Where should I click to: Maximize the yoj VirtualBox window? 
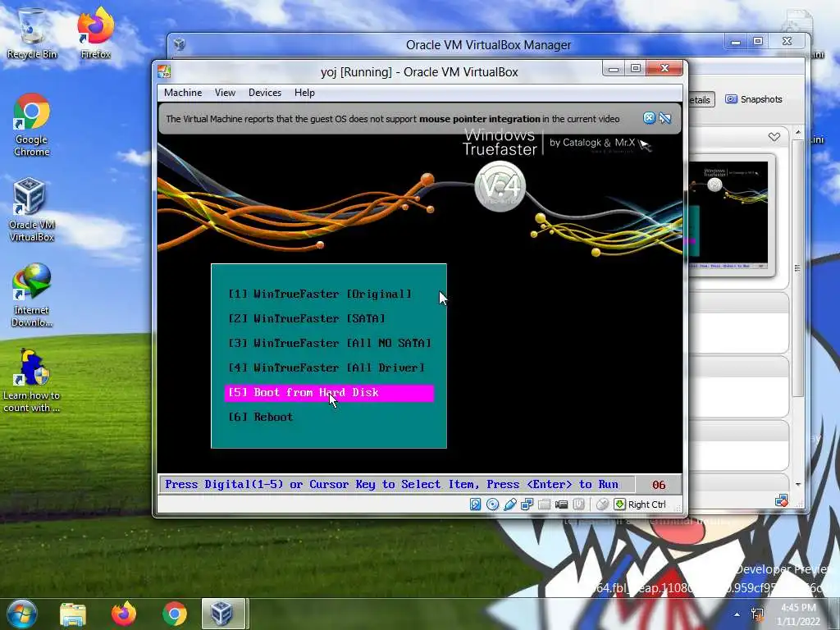636,69
